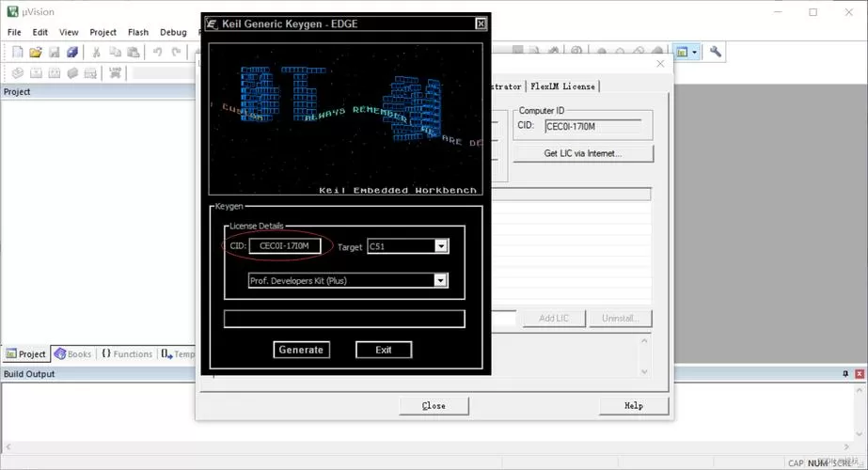Click the LOAD download-to-flash icon
Screen dimensions: 868x470
[x=115, y=73]
